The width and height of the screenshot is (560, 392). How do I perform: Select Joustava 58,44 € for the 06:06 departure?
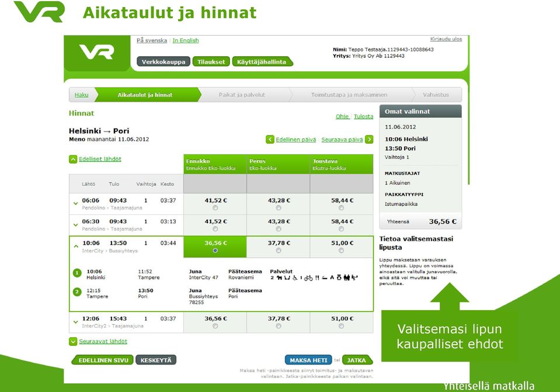point(342,207)
